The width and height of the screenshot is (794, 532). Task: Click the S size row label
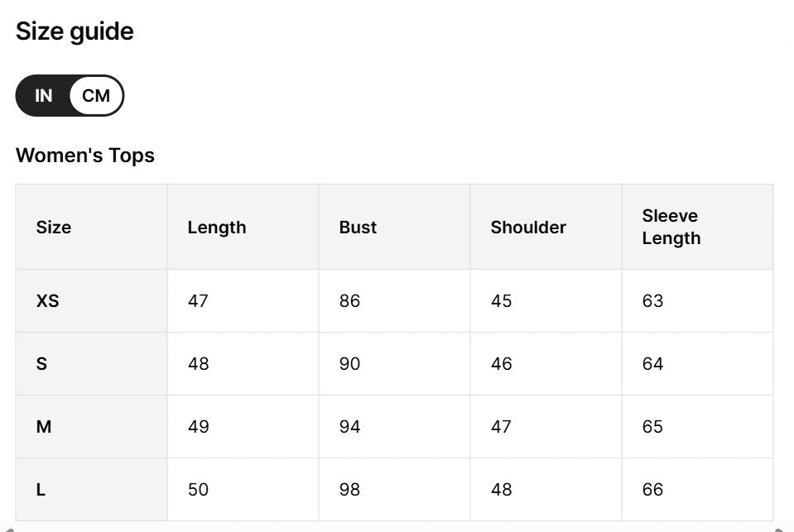41,364
